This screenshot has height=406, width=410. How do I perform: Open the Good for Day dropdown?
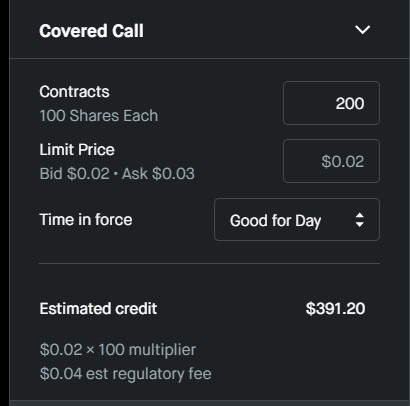point(297,220)
